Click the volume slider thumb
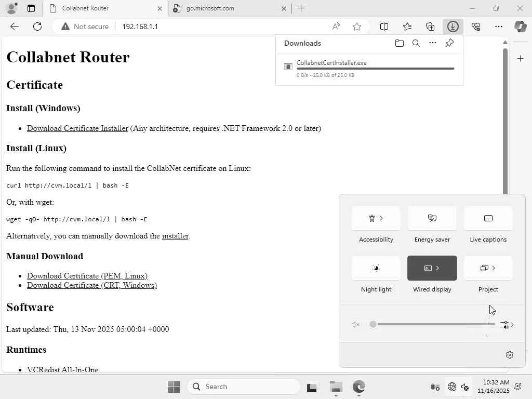The width and height of the screenshot is (532, 399). coord(373,324)
